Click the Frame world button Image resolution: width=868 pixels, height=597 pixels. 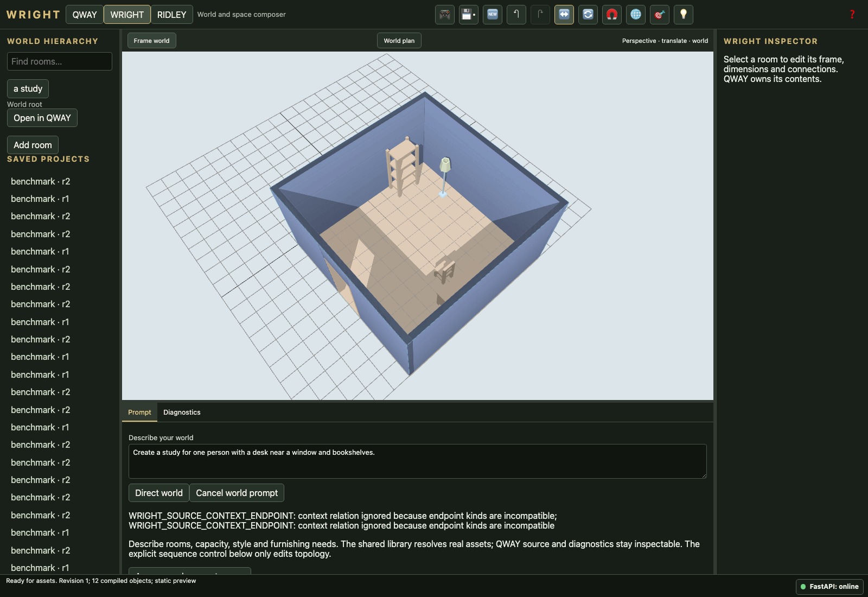[152, 41]
